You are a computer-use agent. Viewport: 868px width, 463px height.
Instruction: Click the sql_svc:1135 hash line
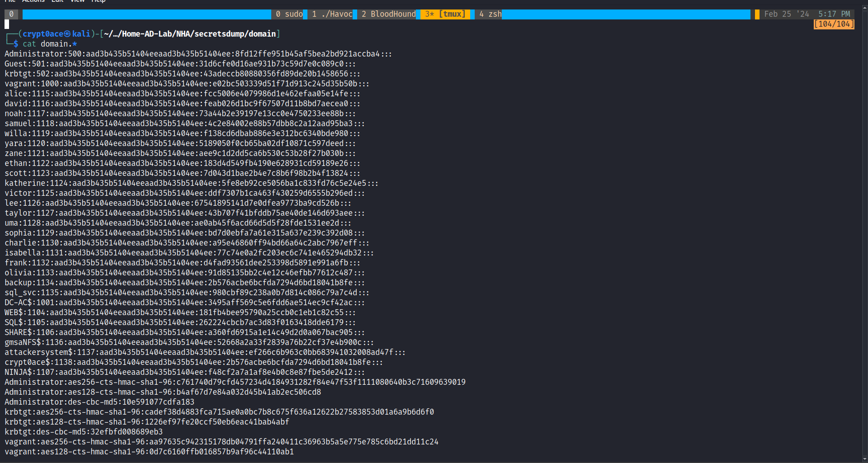point(187,293)
